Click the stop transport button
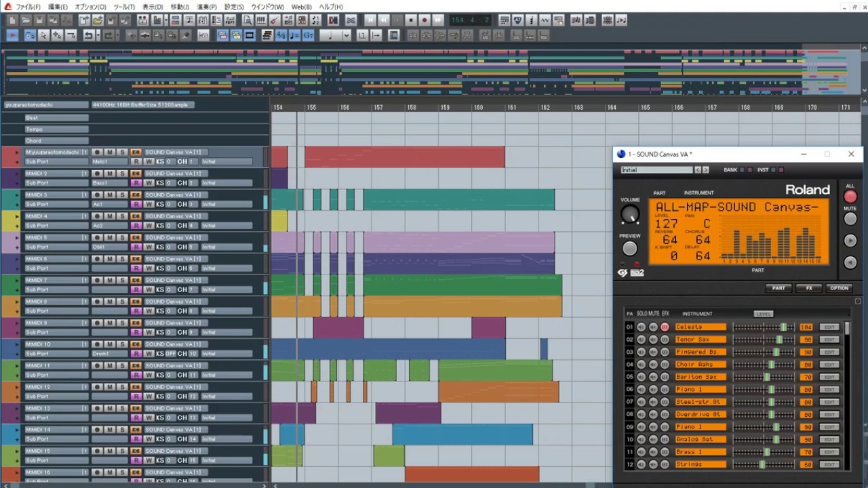 pyautogui.click(x=411, y=20)
